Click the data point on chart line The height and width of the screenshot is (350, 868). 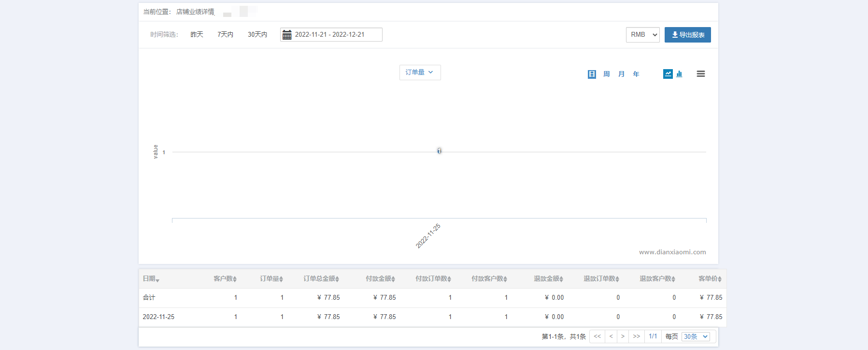point(439,151)
